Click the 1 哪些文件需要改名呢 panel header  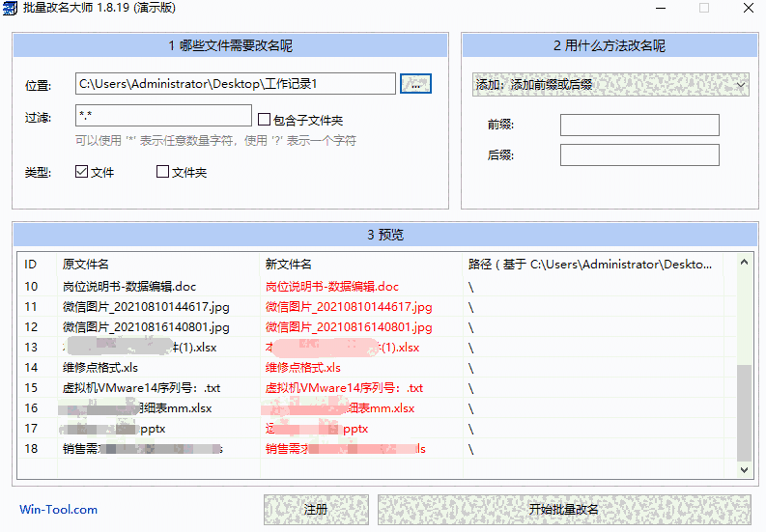tap(230, 45)
